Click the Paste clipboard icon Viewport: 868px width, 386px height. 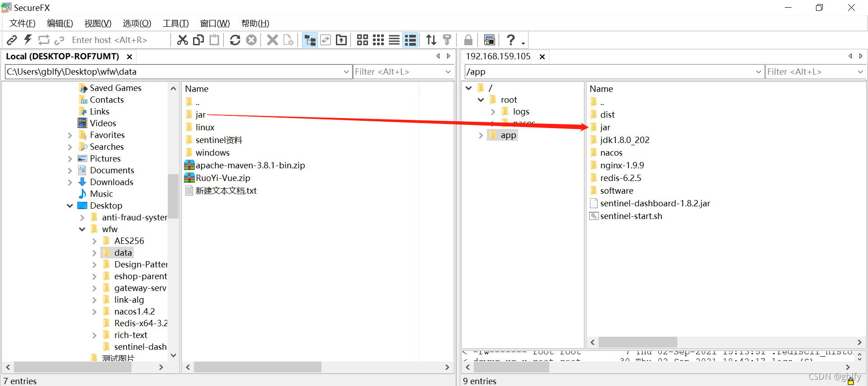coord(214,40)
